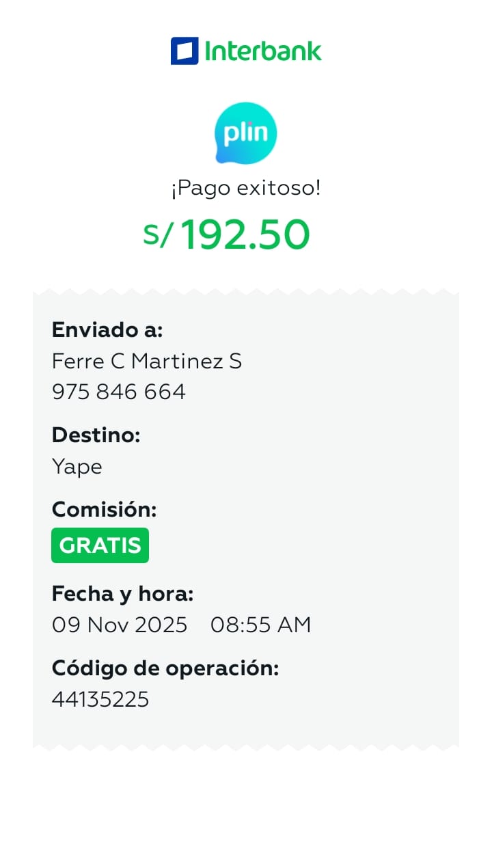Select the 192.50 payment amount

245,234
